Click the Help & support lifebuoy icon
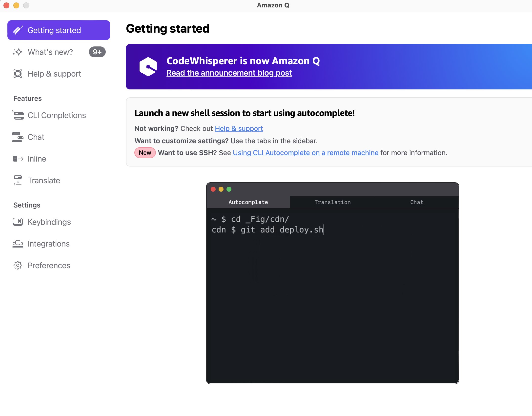 pyautogui.click(x=18, y=74)
